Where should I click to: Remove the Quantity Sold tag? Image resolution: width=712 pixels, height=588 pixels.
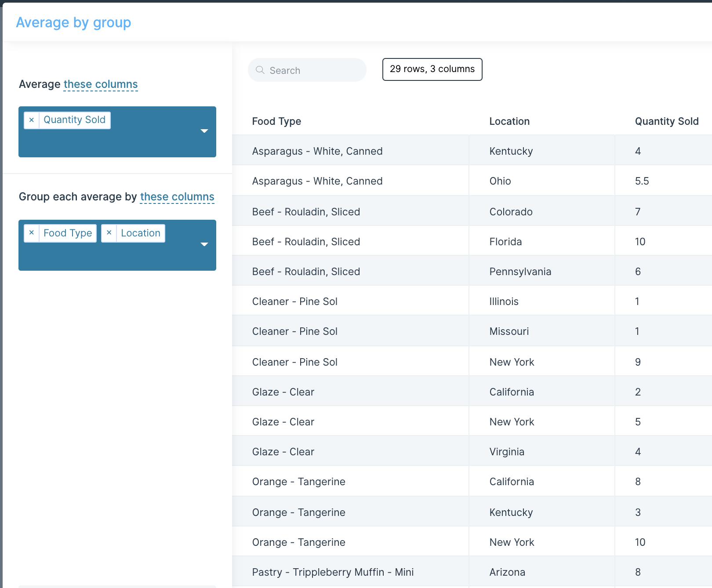coord(32,120)
